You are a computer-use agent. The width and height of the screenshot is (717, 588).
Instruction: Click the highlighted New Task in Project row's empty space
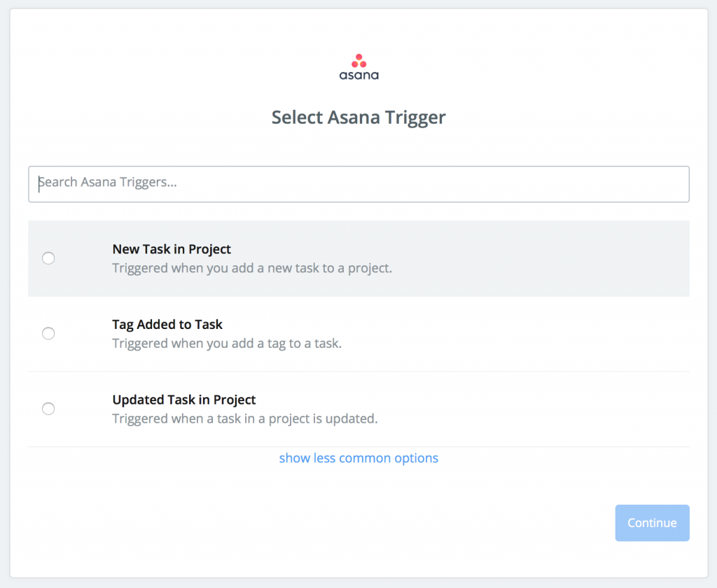(x=540, y=259)
